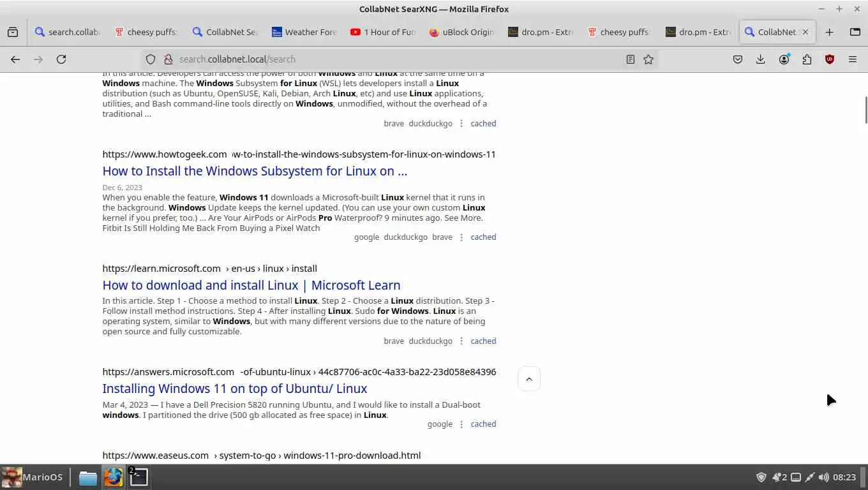
Task: Open cached copy of learn.microsoft.com result
Action: pos(483,341)
